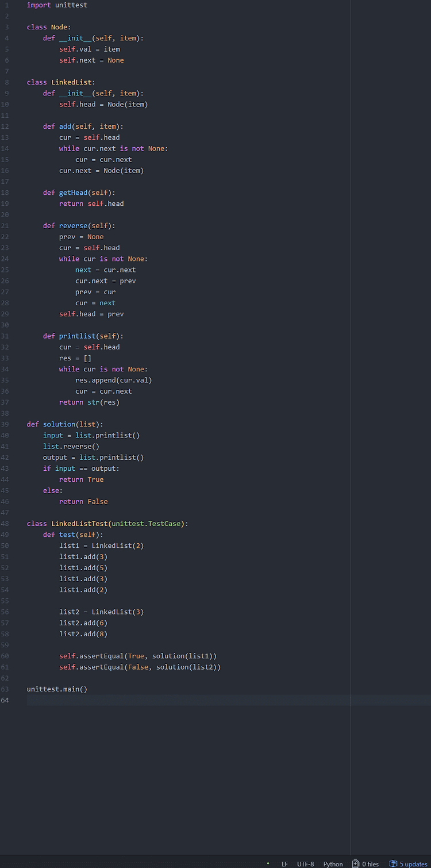Viewport: 431px width, 868px height.
Task: Click the 'class LinkedListTest(unittest.TestCase):' line
Action: [107, 524]
